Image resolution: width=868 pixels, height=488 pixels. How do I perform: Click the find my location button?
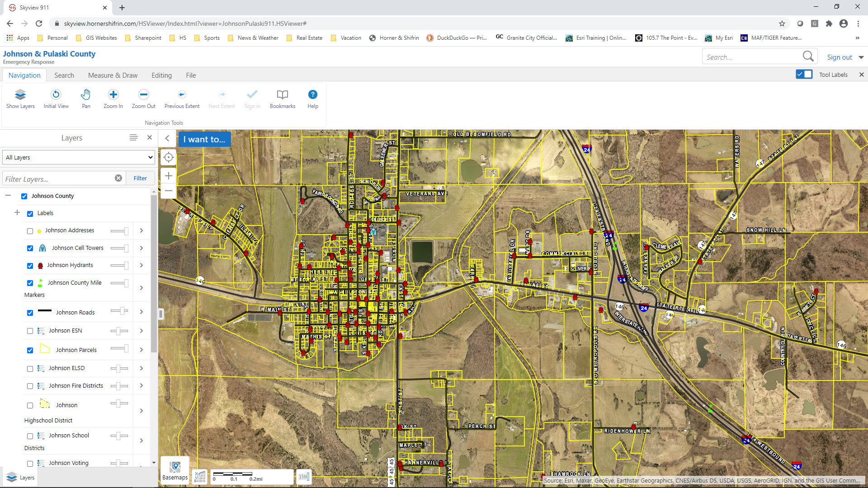tap(169, 157)
